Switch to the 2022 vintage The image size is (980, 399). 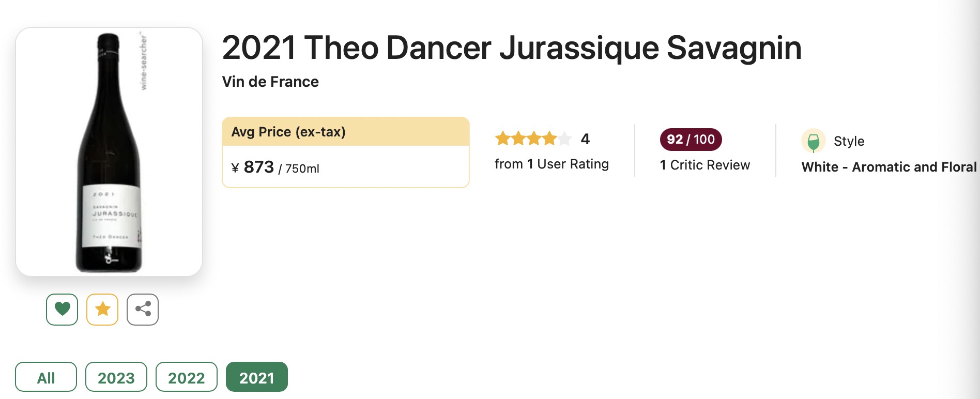pos(187,377)
